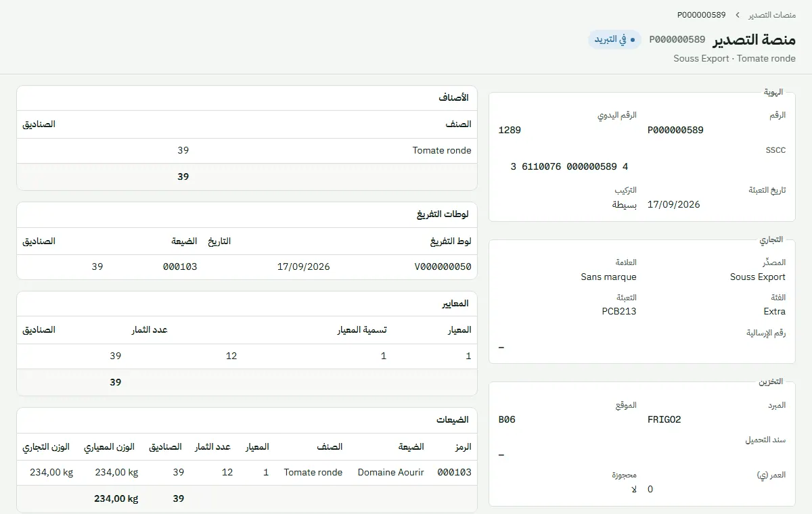Click الصنف column header in الأصناف table
The width and height of the screenshot is (812, 514).
tap(459, 124)
